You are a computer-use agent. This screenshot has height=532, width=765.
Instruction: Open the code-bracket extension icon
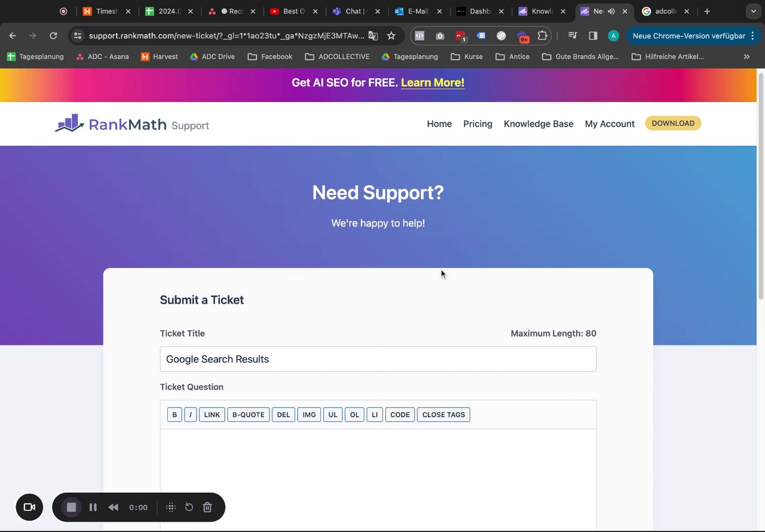[420, 36]
